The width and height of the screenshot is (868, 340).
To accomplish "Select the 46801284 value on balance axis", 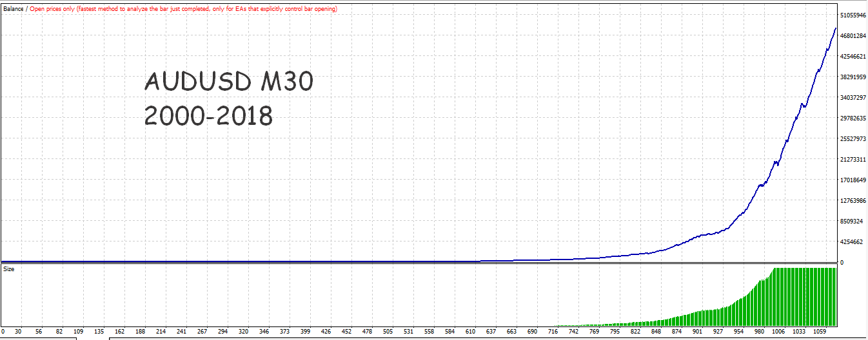I will 853,36.
